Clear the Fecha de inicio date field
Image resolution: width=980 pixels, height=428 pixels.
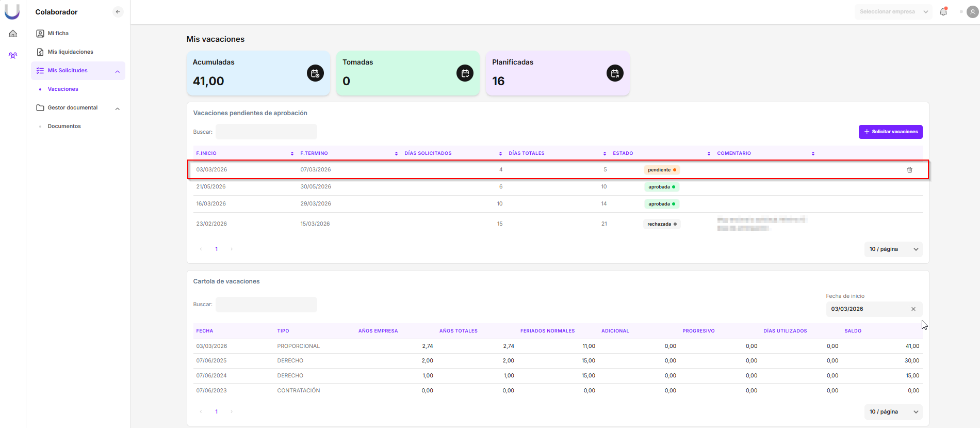(x=913, y=309)
